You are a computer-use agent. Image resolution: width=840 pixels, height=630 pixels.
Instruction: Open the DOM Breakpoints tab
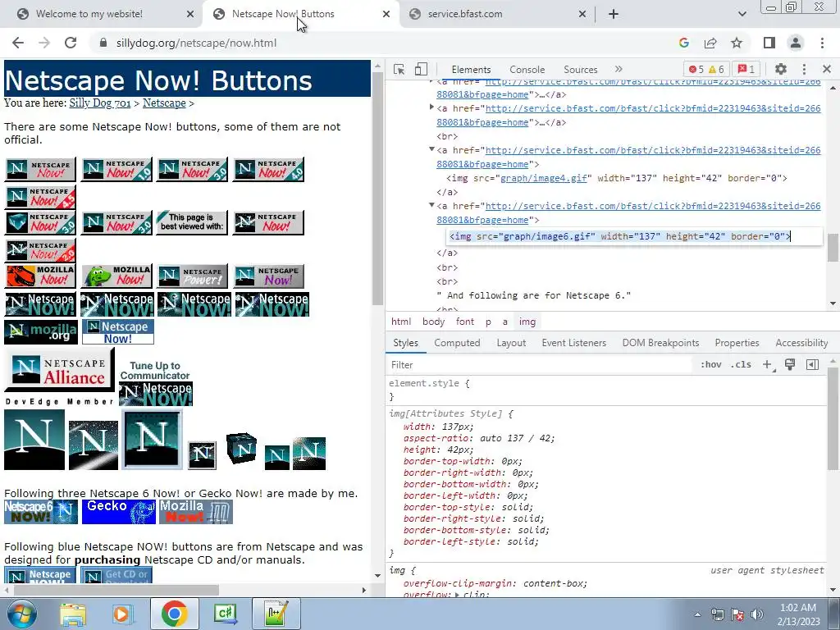click(x=660, y=343)
